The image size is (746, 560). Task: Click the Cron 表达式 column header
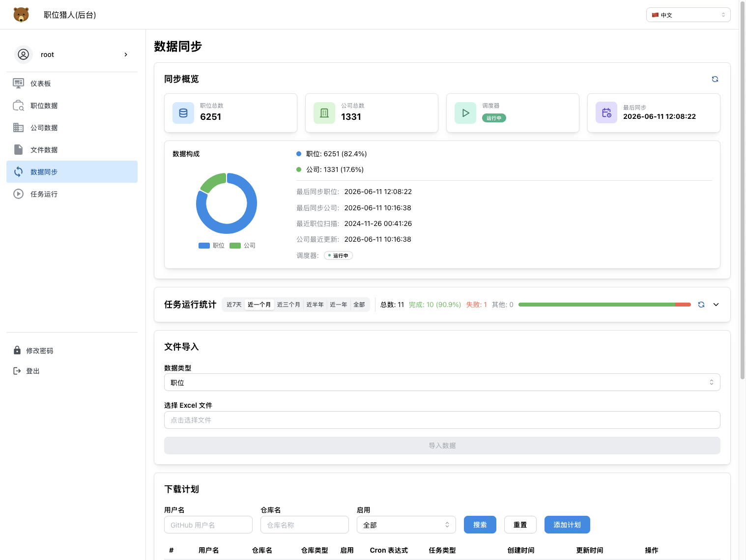(x=389, y=550)
